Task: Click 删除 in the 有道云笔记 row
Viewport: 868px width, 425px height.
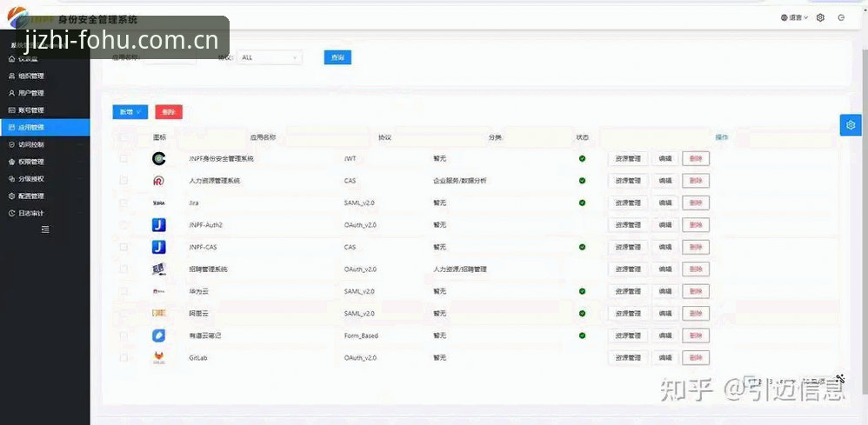Action: click(696, 335)
